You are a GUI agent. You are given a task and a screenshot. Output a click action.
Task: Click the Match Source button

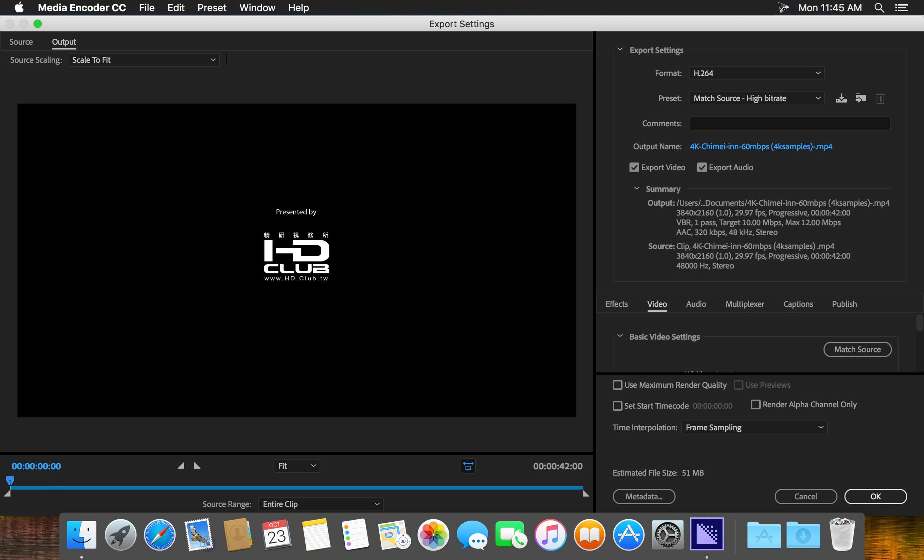pyautogui.click(x=857, y=349)
